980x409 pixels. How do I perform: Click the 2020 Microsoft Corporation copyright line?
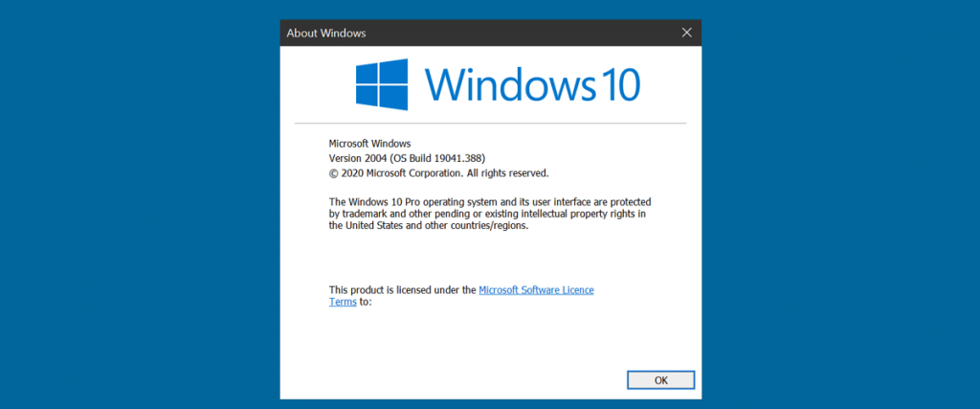438,173
